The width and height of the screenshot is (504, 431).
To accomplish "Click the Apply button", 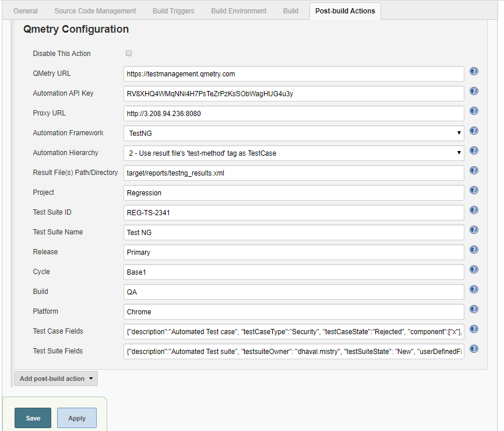I will 77,418.
